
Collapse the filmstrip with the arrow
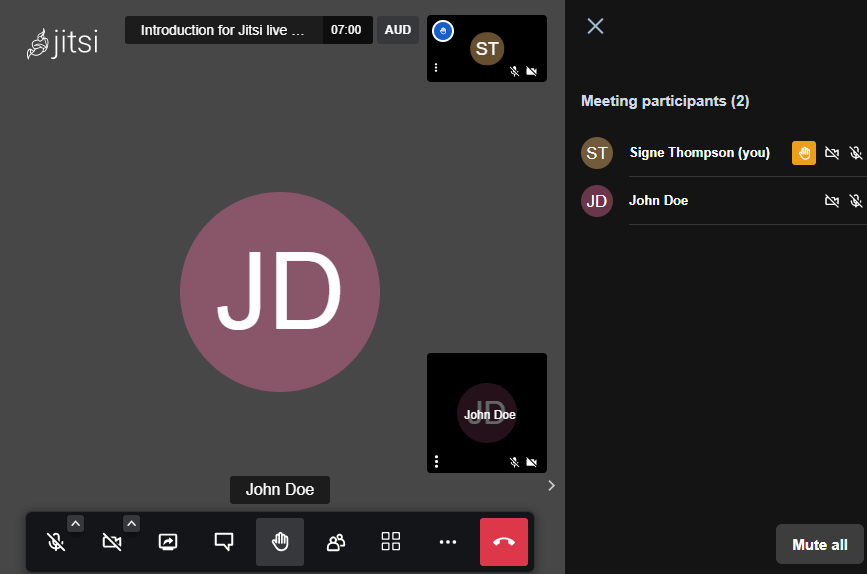551,485
